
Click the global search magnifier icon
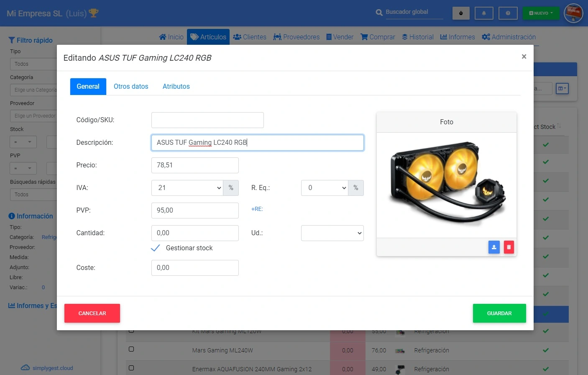point(379,13)
